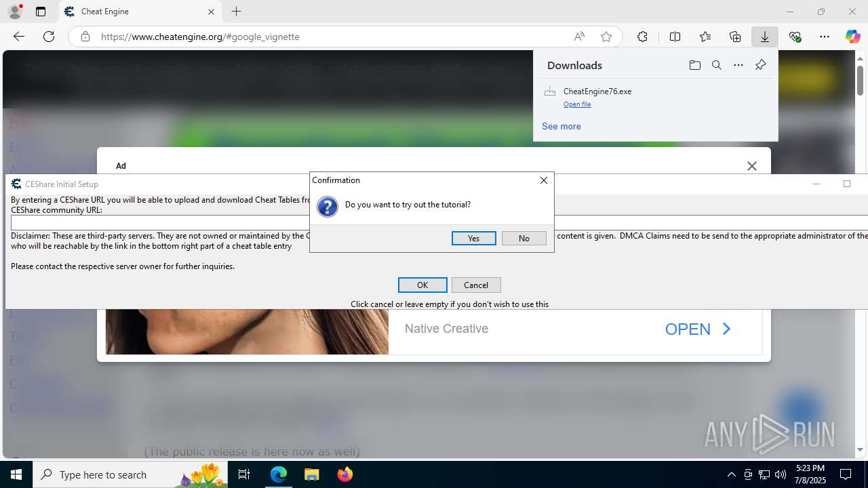The width and height of the screenshot is (868, 488).
Task: Refresh the Cheat Engine page
Action: tap(49, 37)
